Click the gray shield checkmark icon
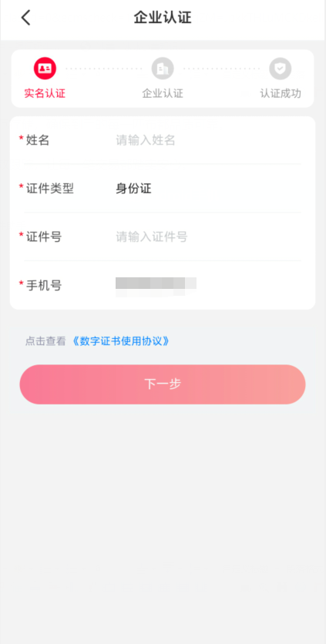Viewport: 326px width, 644px height. [x=281, y=69]
